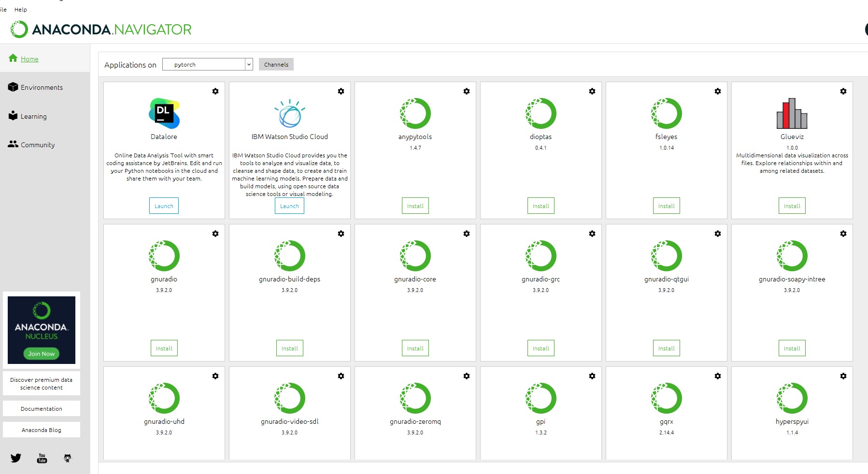868x474 pixels.
Task: Open the Glueviz gear options icon
Action: [x=843, y=91]
